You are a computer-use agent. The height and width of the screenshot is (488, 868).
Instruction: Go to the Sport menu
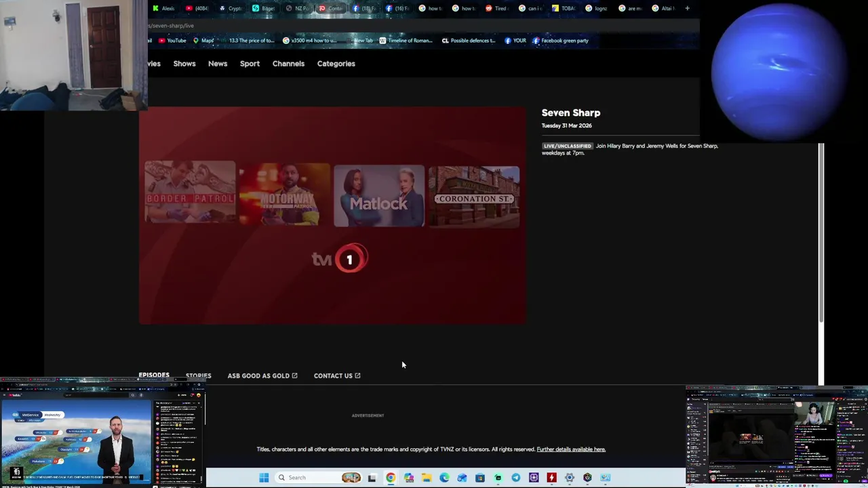(x=250, y=64)
